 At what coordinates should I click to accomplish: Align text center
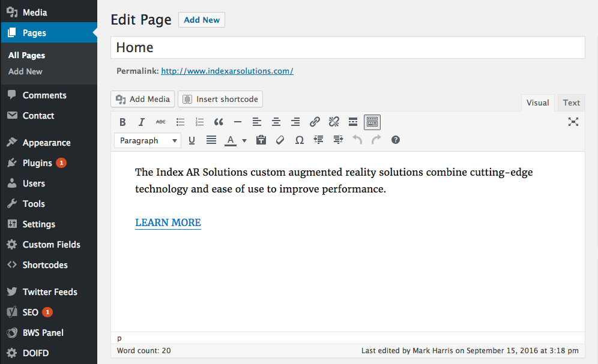(276, 122)
